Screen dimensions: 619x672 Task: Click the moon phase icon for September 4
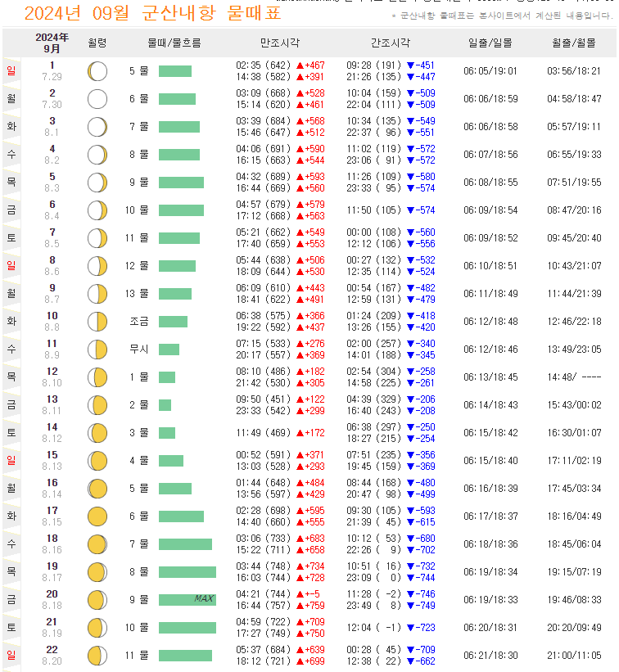pos(97,155)
